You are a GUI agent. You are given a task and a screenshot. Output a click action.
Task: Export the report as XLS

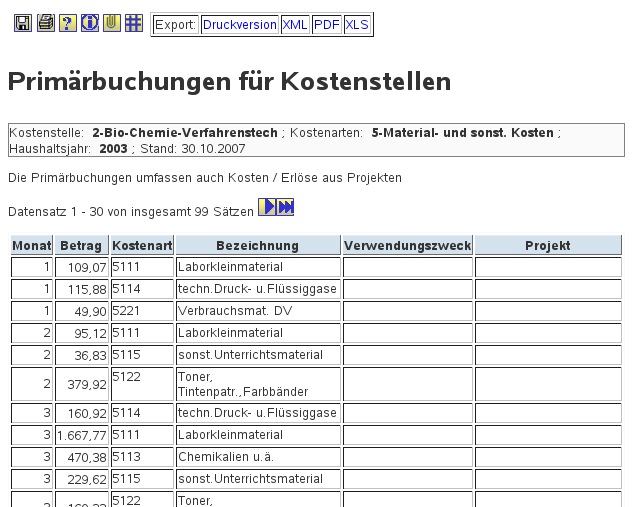click(x=357, y=25)
